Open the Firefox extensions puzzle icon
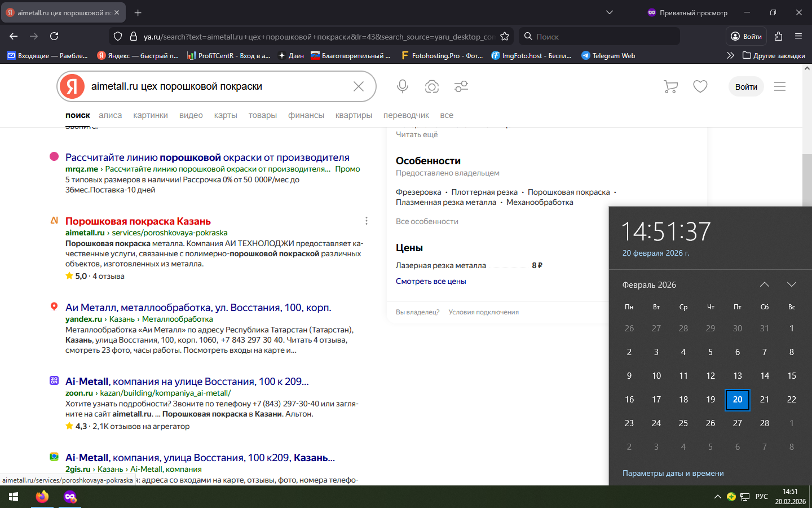Screen dimensions: 812x508 click(x=779, y=37)
